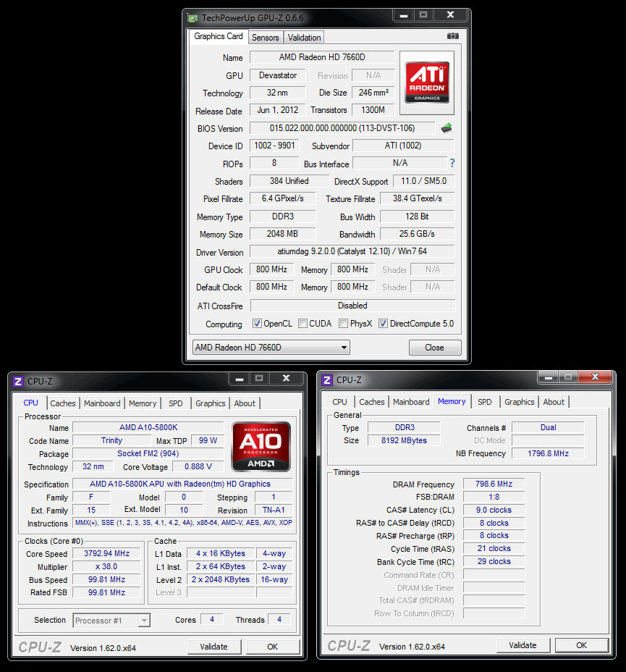Click Validate in left CPU-Z window

click(214, 647)
